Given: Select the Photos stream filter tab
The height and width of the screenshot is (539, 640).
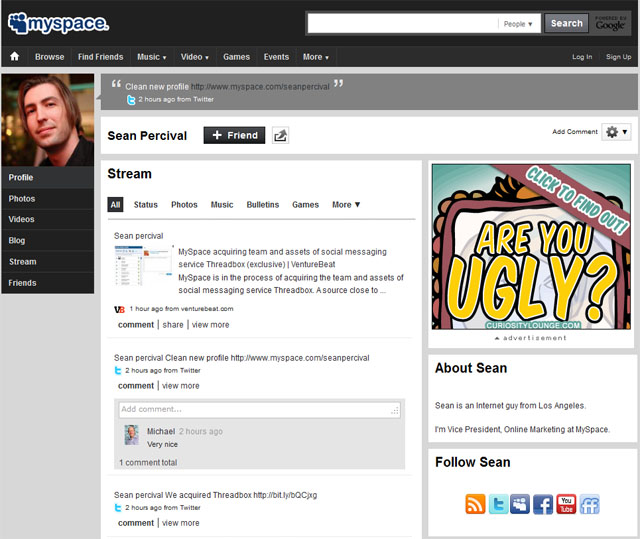Looking at the screenshot, I should pos(184,204).
